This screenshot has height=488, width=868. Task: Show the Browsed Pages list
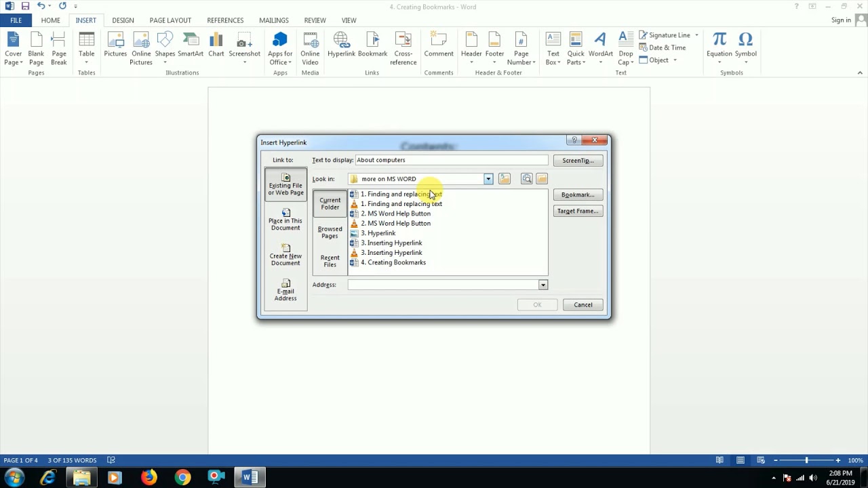330,232
